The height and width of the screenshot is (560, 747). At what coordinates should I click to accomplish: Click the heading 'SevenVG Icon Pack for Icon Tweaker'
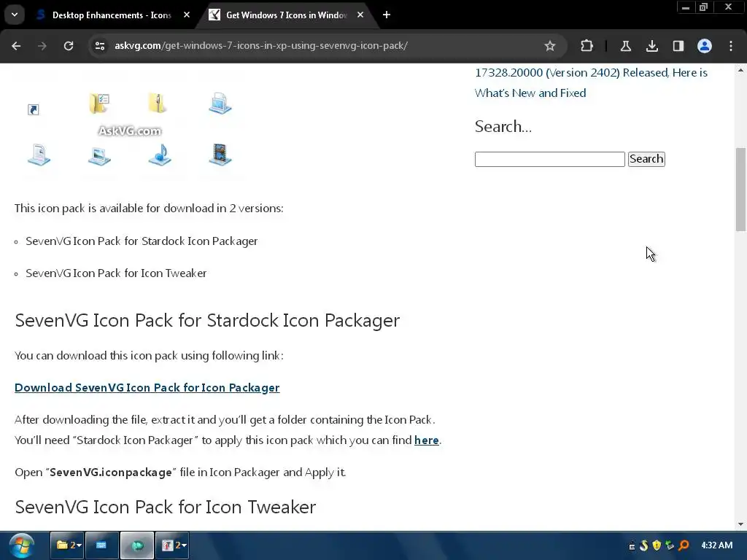pyautogui.click(x=166, y=507)
